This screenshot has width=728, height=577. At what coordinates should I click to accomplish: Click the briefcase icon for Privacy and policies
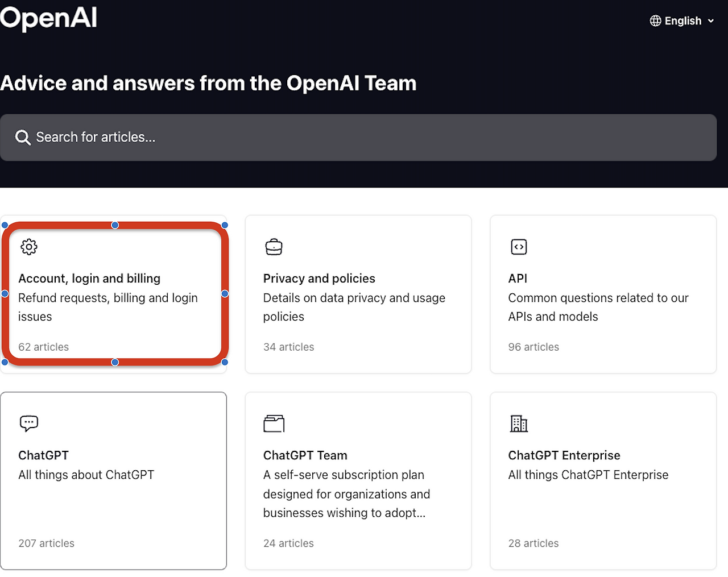pos(274,247)
